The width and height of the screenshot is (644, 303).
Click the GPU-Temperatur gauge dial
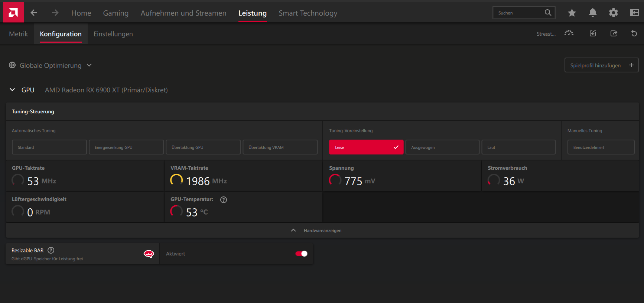176,211
